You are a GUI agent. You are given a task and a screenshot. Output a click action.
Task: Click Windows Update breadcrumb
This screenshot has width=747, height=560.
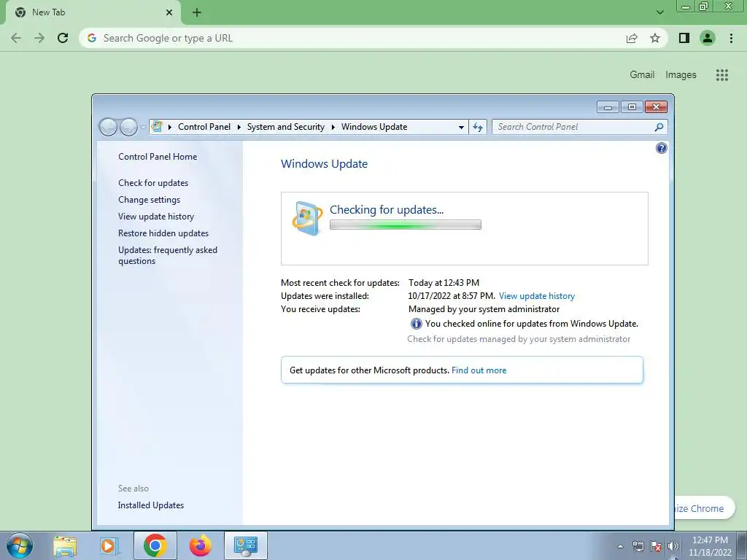click(374, 127)
